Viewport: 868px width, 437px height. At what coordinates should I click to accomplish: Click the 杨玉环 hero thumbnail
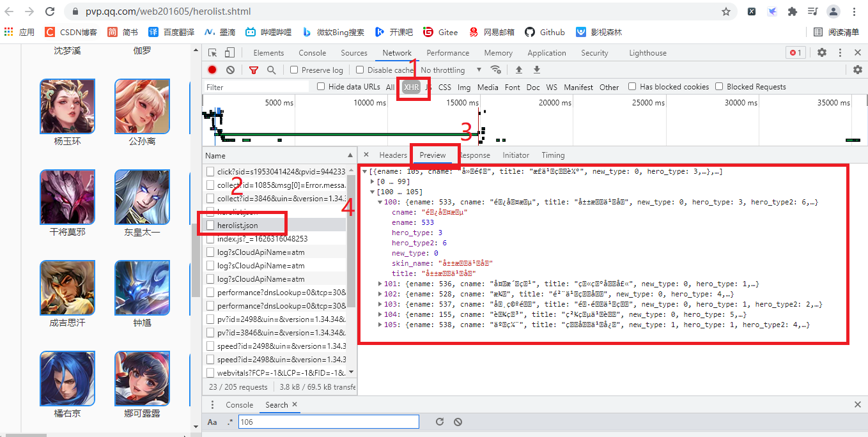tap(67, 106)
